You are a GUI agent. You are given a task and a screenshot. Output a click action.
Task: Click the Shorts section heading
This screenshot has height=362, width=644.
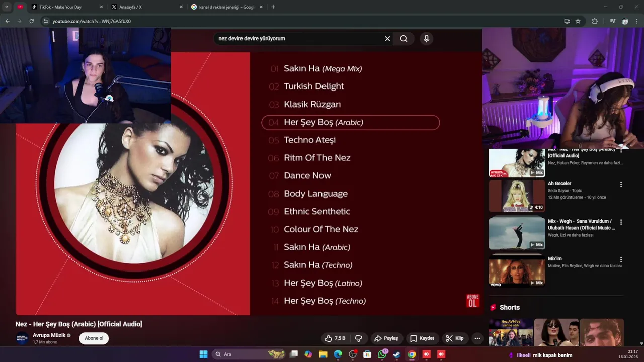pos(510,307)
